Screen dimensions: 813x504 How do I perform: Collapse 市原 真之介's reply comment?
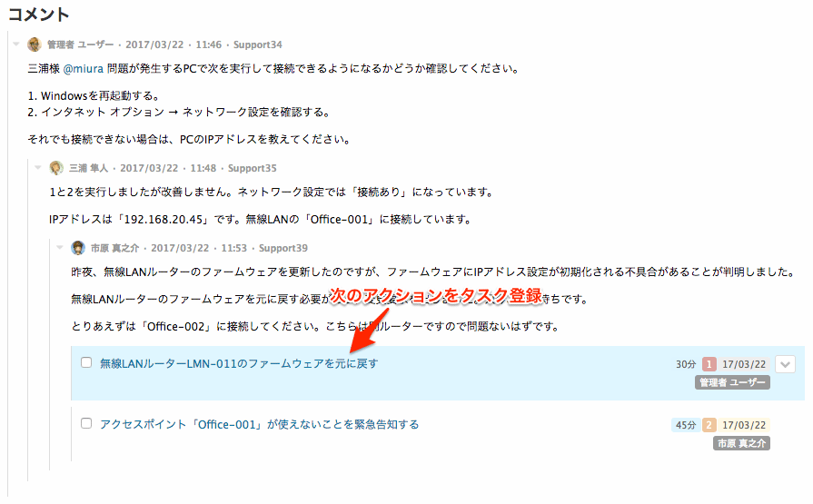tap(60, 247)
